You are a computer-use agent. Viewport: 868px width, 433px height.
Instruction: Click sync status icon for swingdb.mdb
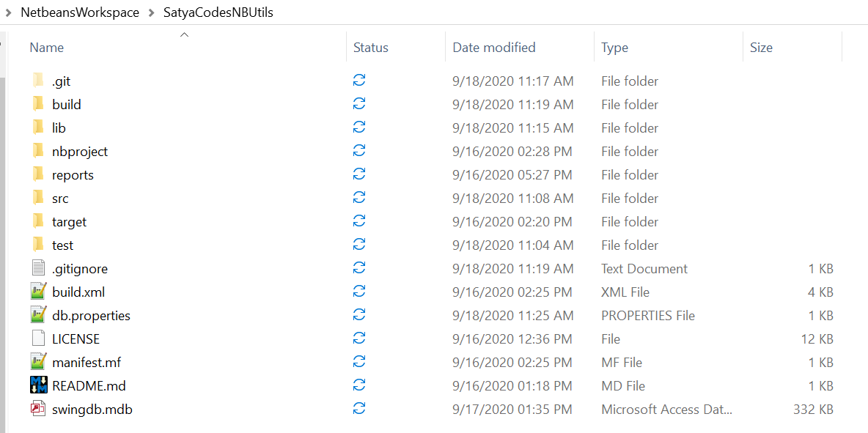359,409
